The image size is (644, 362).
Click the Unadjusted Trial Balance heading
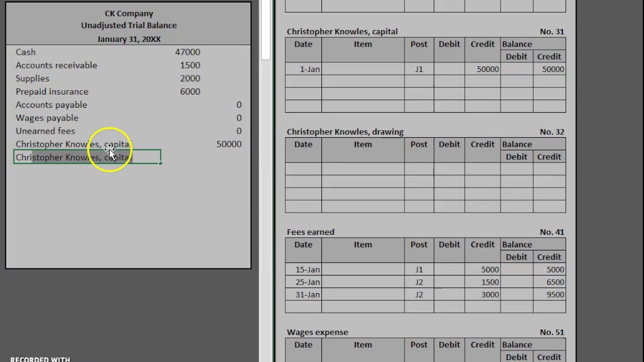129,25
